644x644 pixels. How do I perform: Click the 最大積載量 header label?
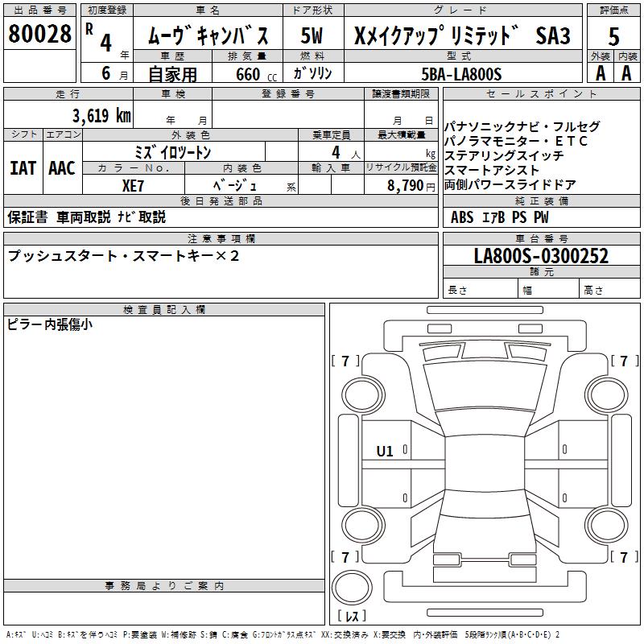(401, 134)
